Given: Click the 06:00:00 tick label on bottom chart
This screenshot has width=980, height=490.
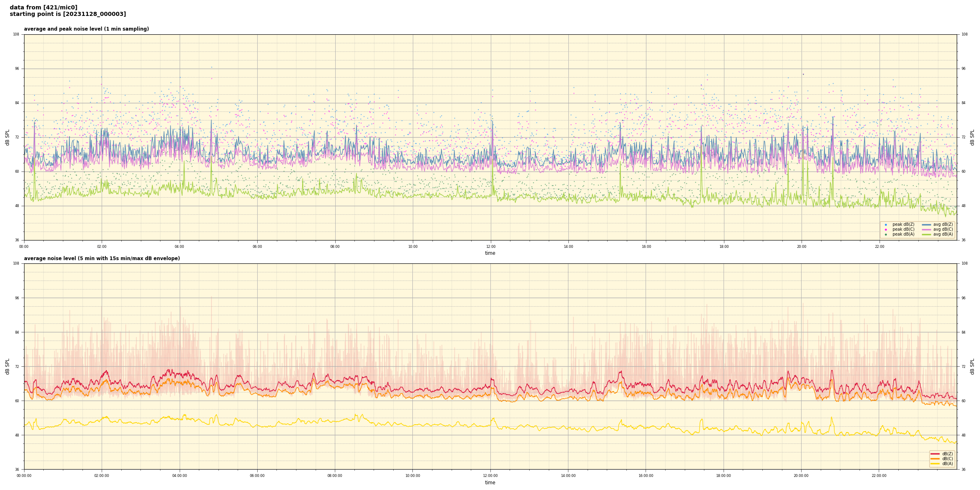Looking at the screenshot, I should [x=257, y=476].
